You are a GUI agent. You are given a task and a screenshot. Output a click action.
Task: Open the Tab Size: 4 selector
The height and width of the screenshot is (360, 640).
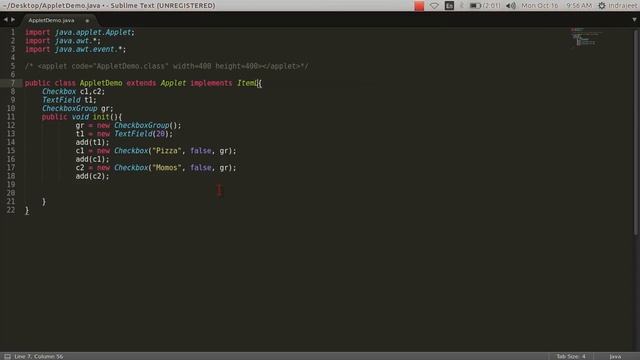click(x=571, y=356)
